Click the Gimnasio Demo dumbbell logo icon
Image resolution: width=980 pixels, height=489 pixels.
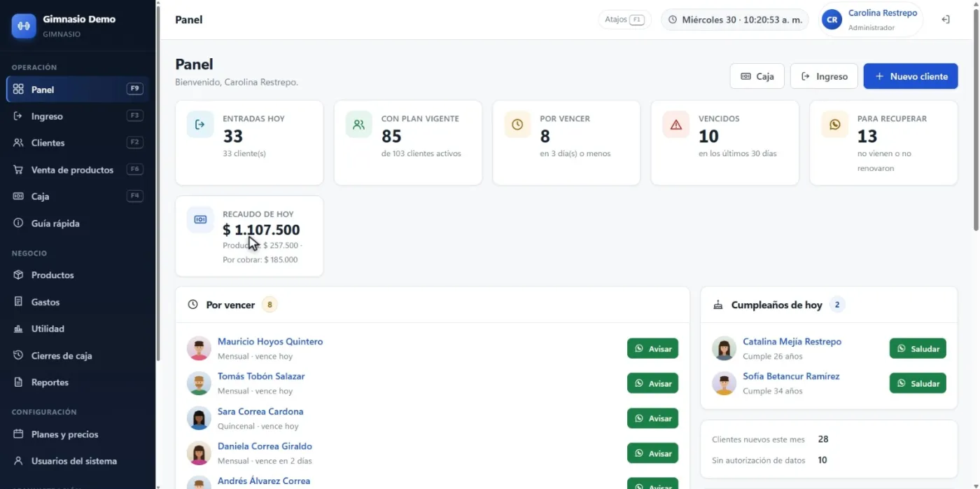tap(24, 26)
